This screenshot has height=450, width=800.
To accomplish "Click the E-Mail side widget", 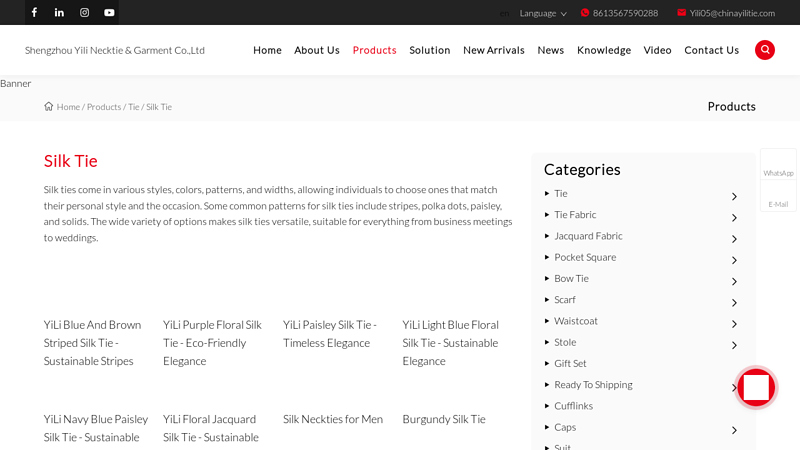I will point(778,199).
